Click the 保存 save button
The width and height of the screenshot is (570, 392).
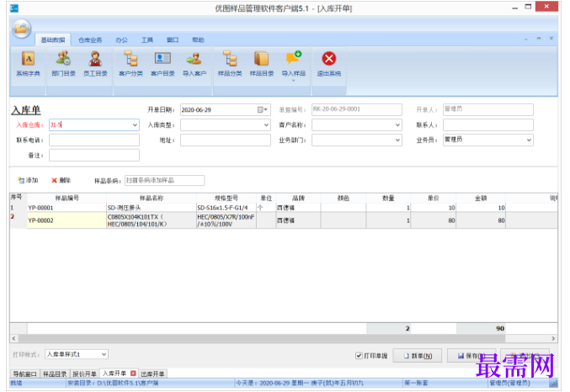(x=471, y=356)
